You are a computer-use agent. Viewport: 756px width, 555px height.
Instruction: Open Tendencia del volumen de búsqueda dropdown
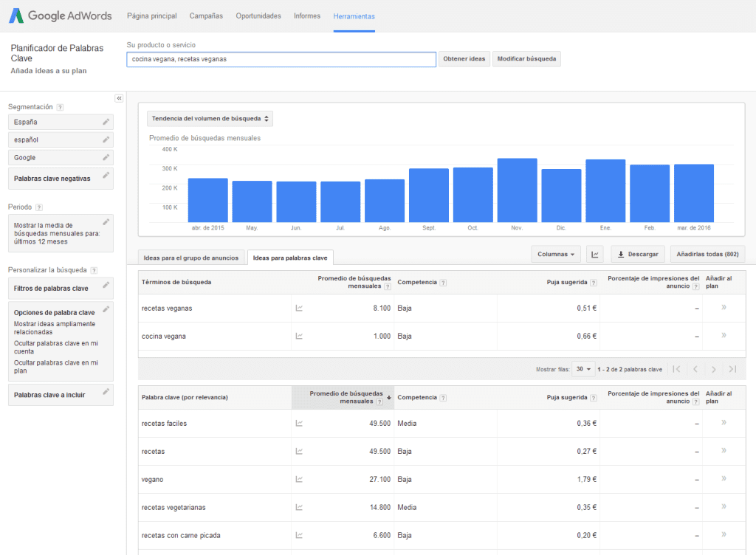click(210, 119)
